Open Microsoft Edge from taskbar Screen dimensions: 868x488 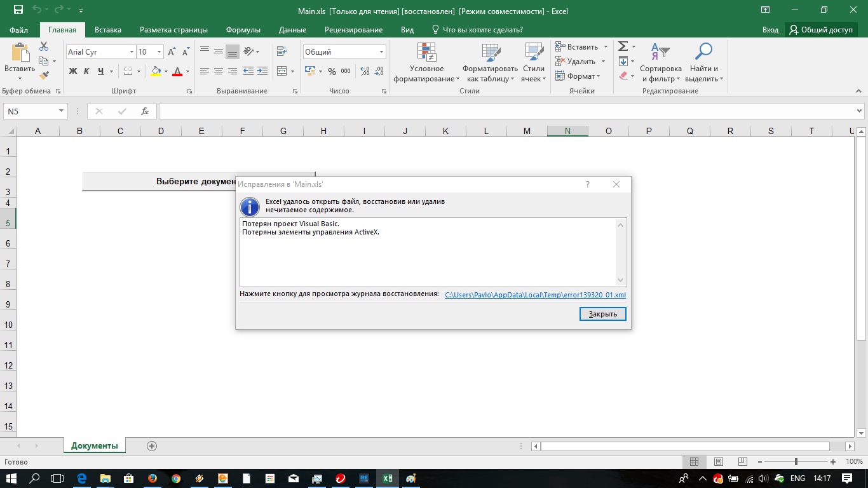click(81, 478)
